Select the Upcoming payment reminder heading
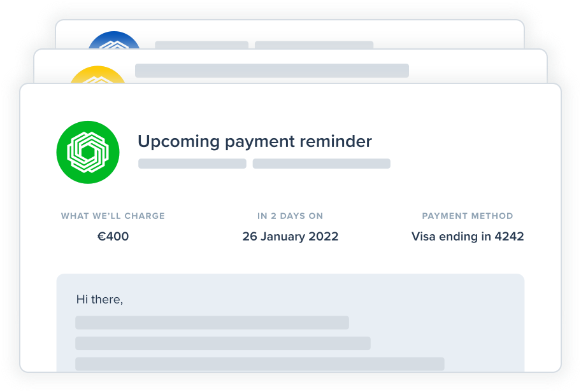The height and width of the screenshot is (392, 581). tap(255, 142)
